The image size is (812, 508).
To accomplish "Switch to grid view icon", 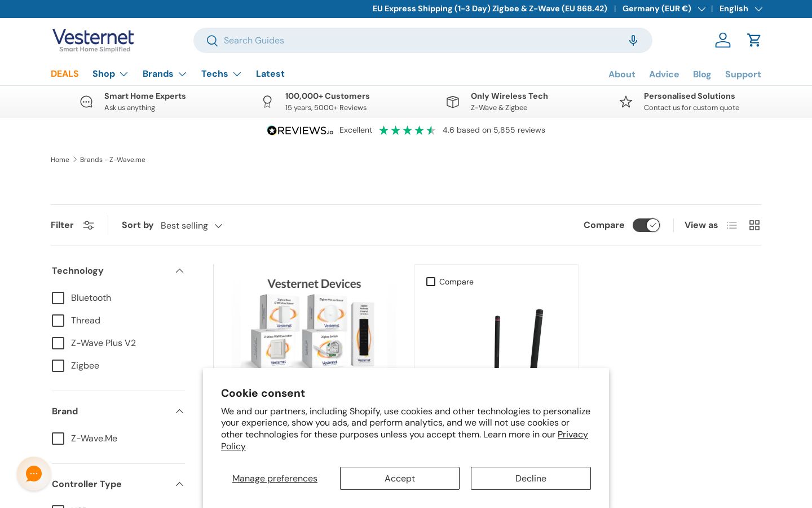I will (x=754, y=225).
